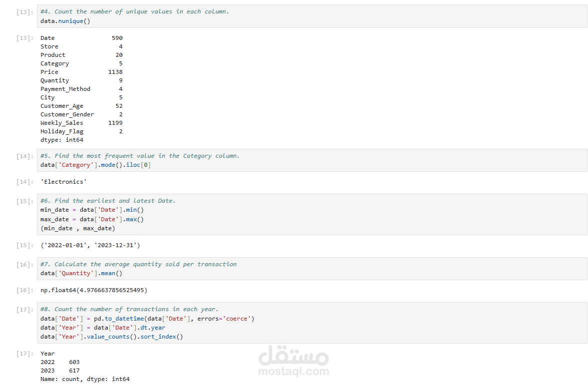Image resolution: width=588 pixels, height=385 pixels.
Task: Click the [17] input cell prompt
Action: tap(24, 310)
